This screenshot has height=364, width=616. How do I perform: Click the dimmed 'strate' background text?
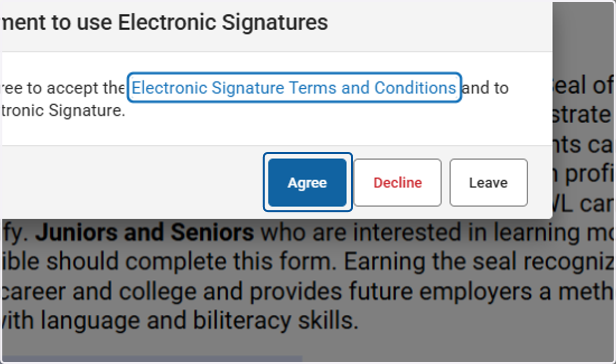[584, 115]
